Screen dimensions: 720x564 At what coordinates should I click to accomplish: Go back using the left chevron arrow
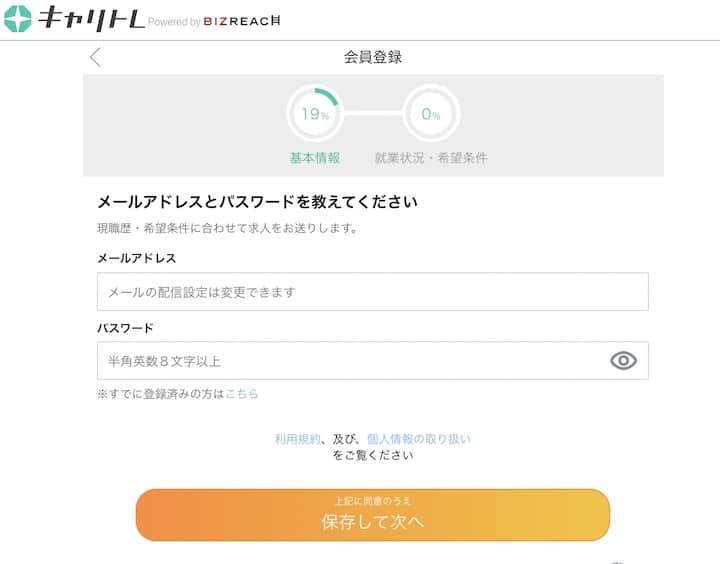click(95, 57)
